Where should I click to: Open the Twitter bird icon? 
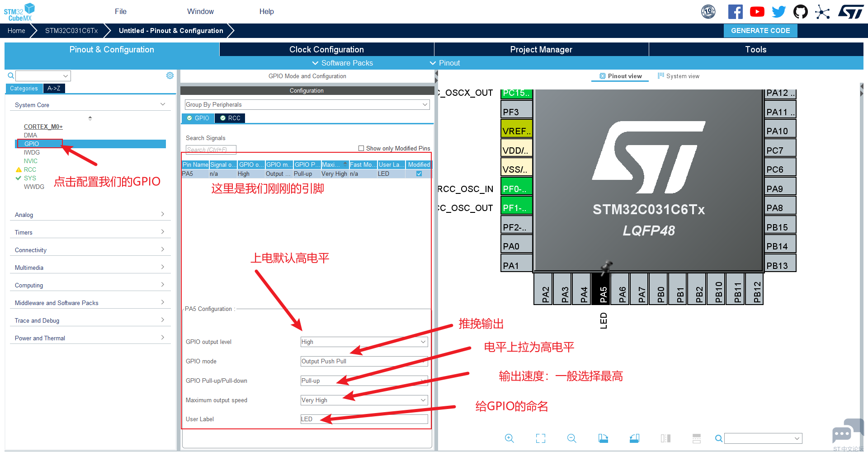click(778, 12)
